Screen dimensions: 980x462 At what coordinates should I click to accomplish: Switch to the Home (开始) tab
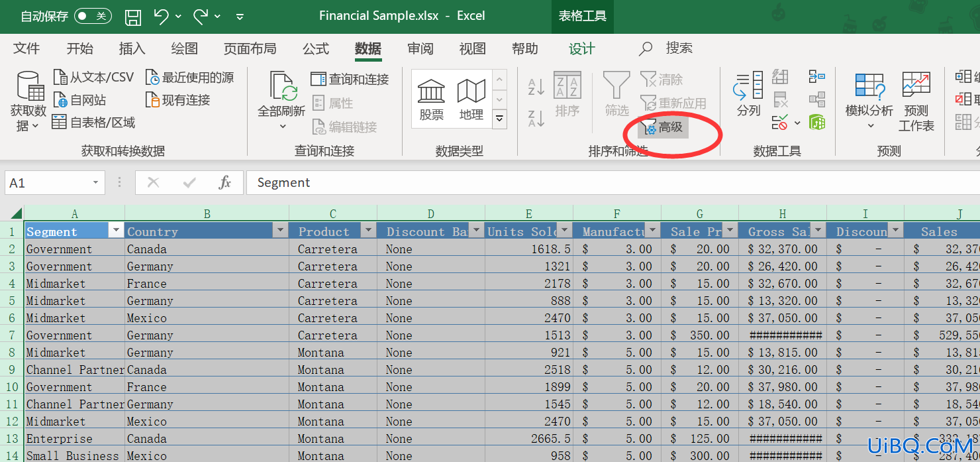(x=80, y=48)
